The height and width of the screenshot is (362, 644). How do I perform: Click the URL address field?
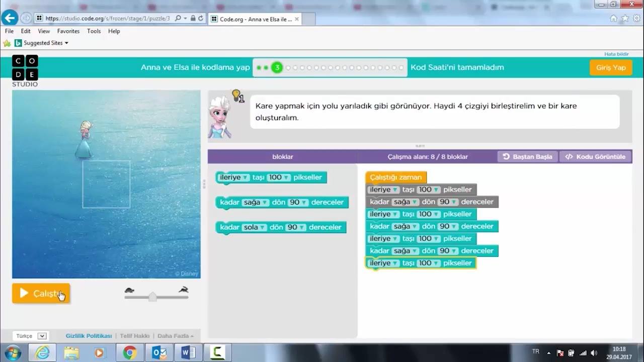point(108,18)
